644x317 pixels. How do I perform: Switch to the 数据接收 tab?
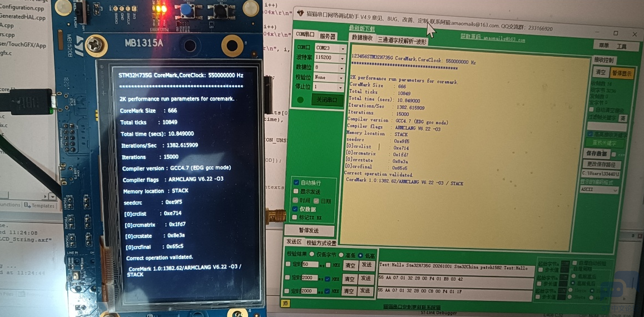[362, 38]
